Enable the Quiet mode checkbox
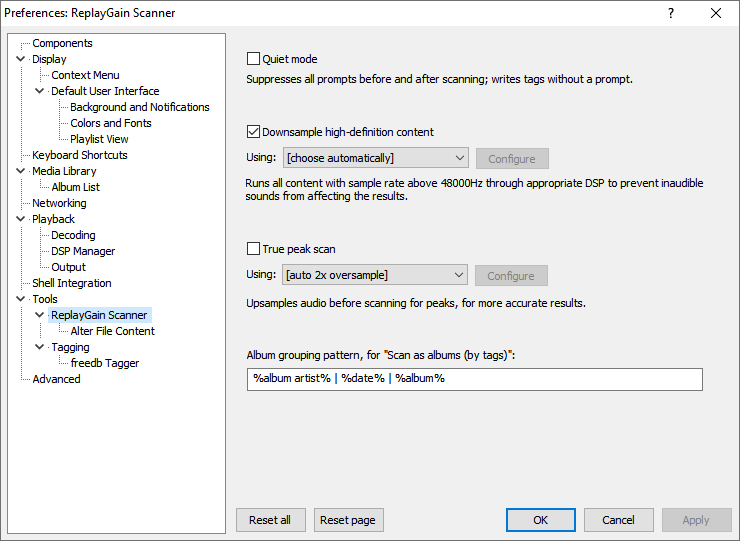Viewport: 740px width, 541px height. point(253,59)
